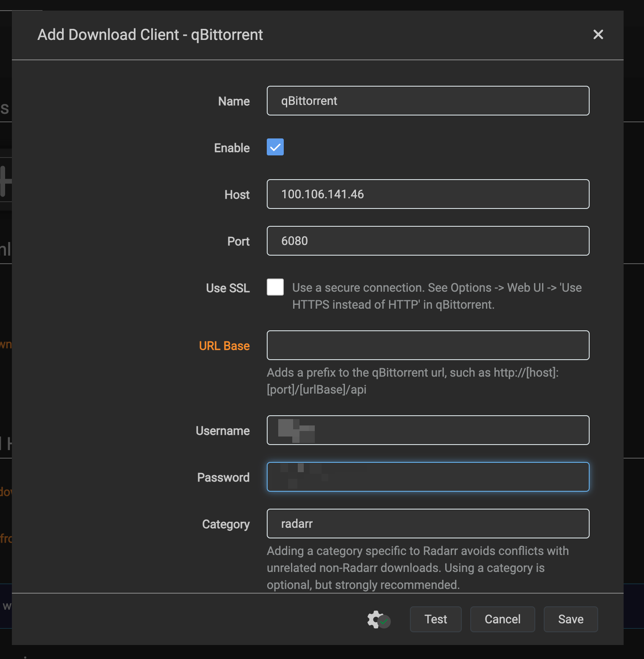Click the Use a secure connection help text
Image resolution: width=644 pixels, height=659 pixels.
437,296
